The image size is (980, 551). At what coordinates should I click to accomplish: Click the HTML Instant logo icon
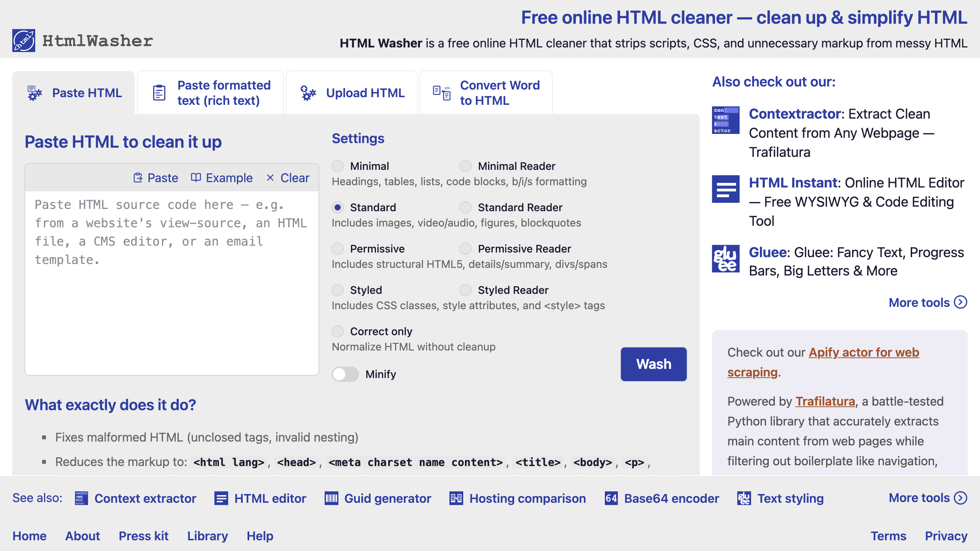pos(726,189)
